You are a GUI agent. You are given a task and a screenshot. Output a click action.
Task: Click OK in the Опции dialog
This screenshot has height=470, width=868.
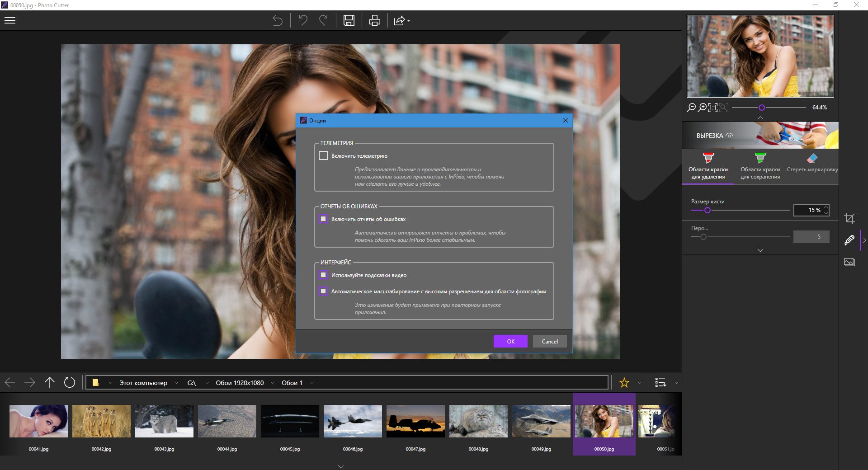coord(510,341)
